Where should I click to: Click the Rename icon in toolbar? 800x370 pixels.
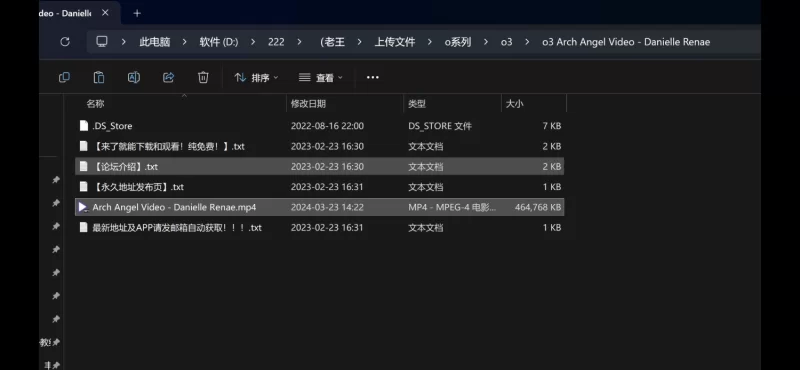[x=134, y=78]
